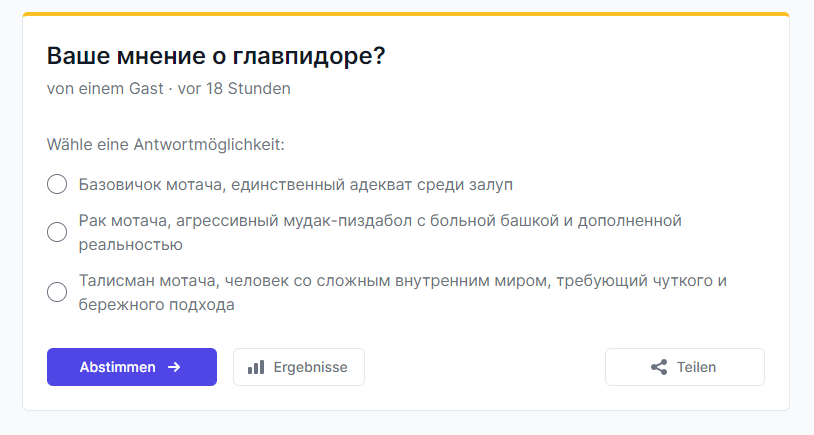Click the word 'реальностью' in second option
This screenshot has height=435, width=814.
point(131,244)
